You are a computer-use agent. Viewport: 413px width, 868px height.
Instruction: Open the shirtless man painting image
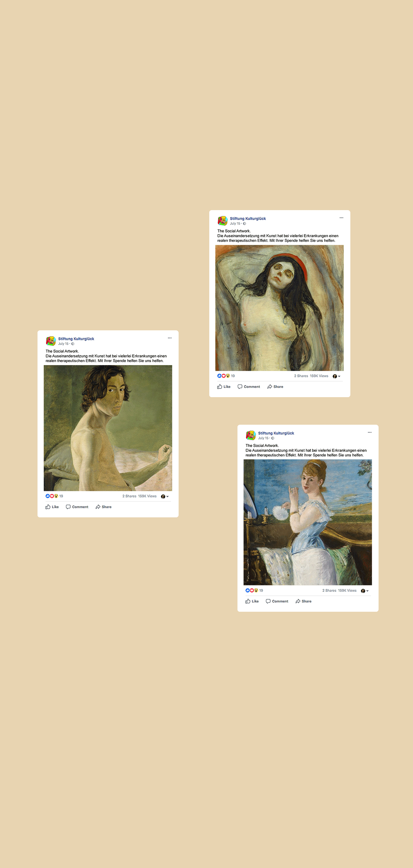click(108, 428)
